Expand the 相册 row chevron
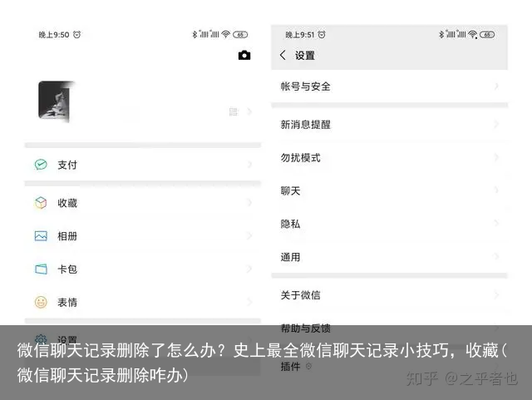This screenshot has height=400, width=532. [x=249, y=236]
